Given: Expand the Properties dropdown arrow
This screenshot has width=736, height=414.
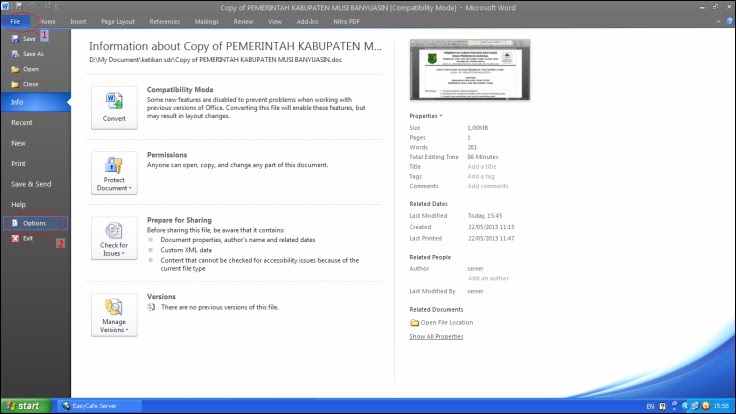Looking at the screenshot, I should (x=441, y=116).
